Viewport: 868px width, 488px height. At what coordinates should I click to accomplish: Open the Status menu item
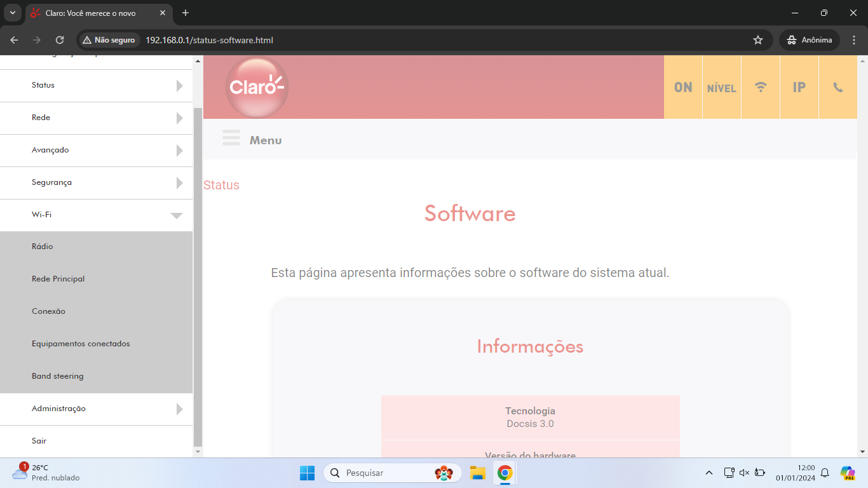click(x=96, y=86)
